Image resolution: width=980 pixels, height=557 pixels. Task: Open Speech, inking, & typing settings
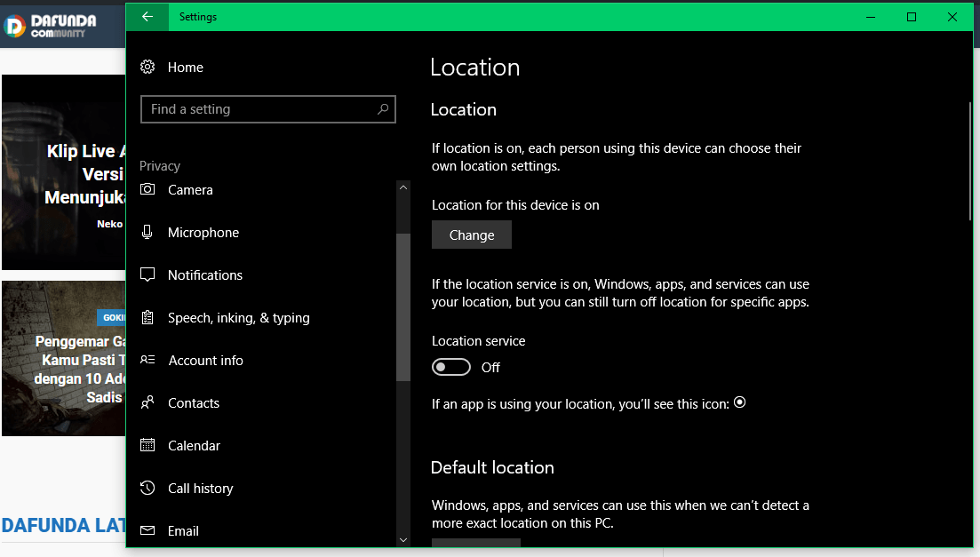[x=238, y=318]
